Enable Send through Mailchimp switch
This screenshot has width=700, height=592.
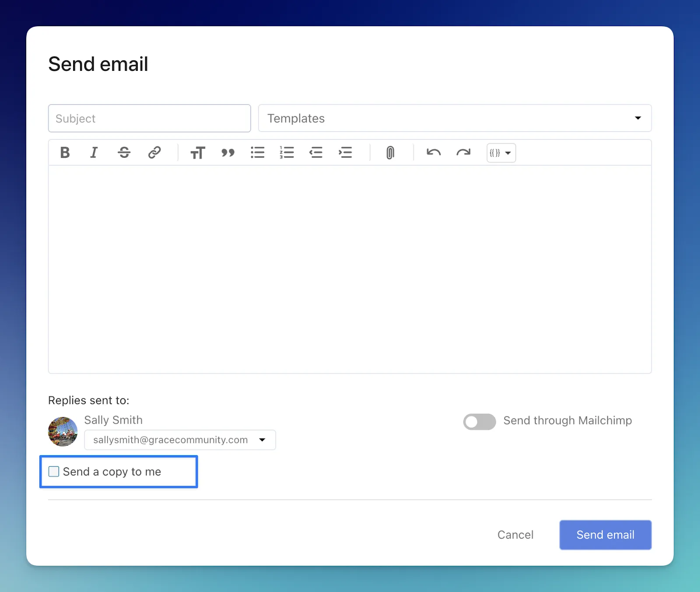pyautogui.click(x=479, y=421)
